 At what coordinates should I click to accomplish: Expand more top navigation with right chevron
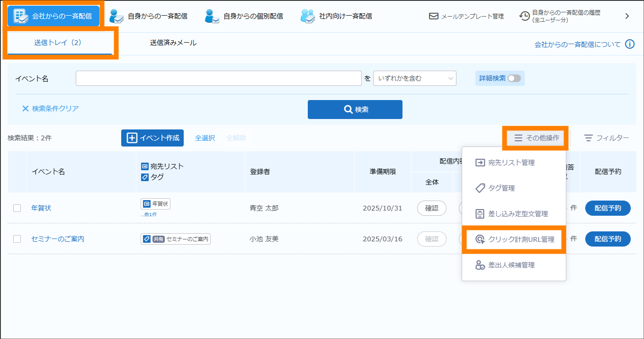point(627,16)
